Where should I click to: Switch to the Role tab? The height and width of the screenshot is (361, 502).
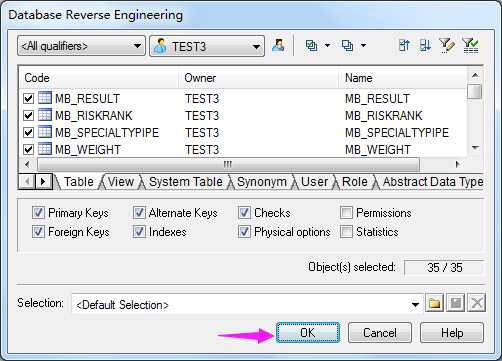click(x=355, y=182)
